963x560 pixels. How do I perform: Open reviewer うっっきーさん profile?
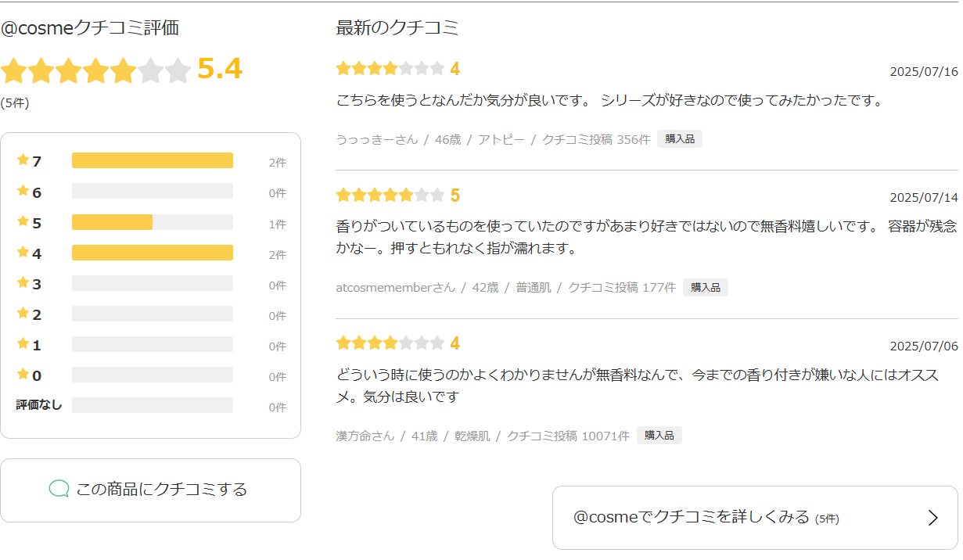point(376,140)
